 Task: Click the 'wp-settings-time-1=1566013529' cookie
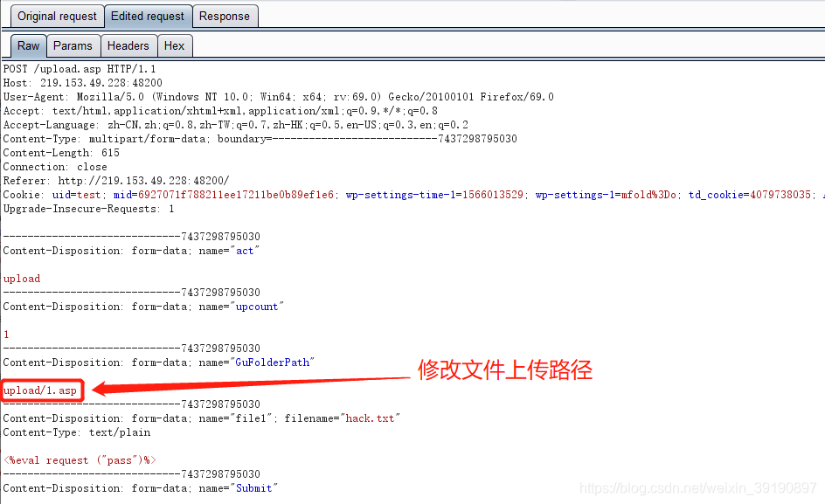pyautogui.click(x=434, y=195)
